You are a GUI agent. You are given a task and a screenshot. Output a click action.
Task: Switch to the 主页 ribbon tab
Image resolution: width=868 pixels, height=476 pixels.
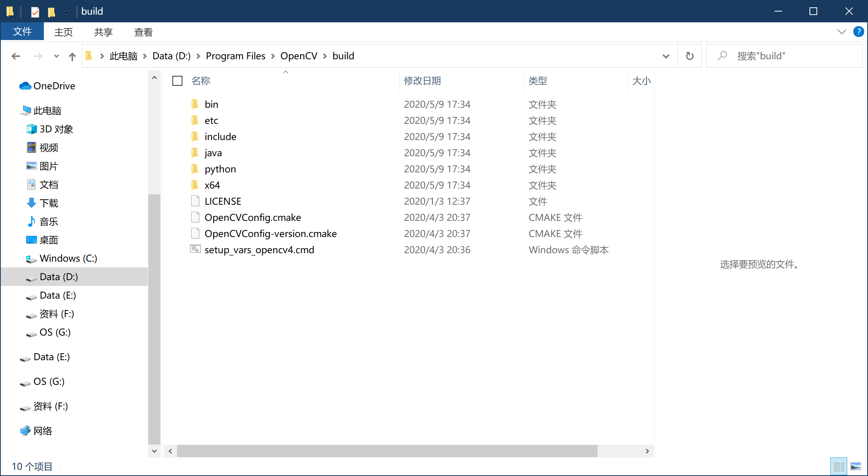(x=63, y=32)
